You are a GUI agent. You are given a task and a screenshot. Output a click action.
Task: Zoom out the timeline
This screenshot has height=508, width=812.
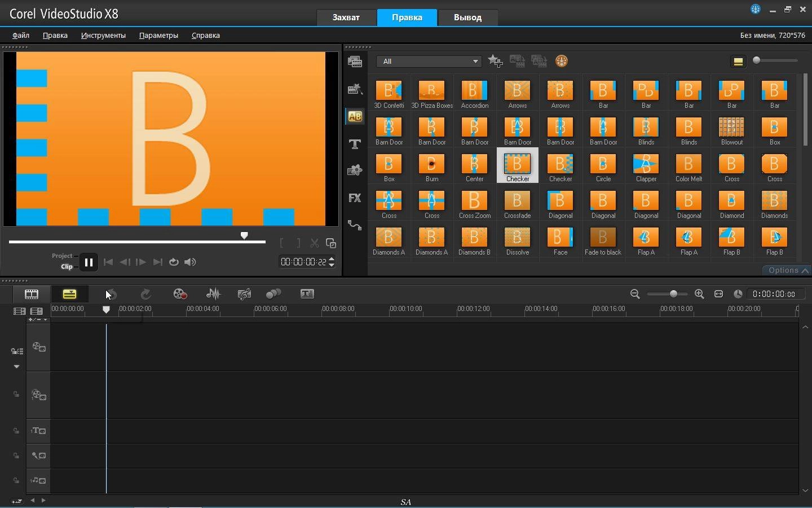coord(635,294)
